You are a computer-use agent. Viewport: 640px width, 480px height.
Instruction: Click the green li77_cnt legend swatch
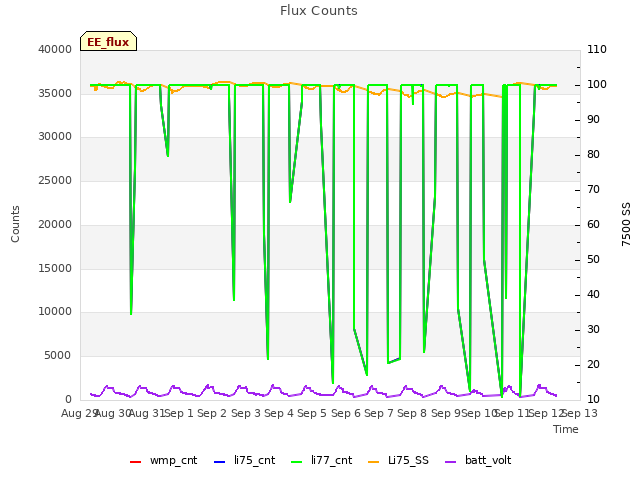[297, 462]
